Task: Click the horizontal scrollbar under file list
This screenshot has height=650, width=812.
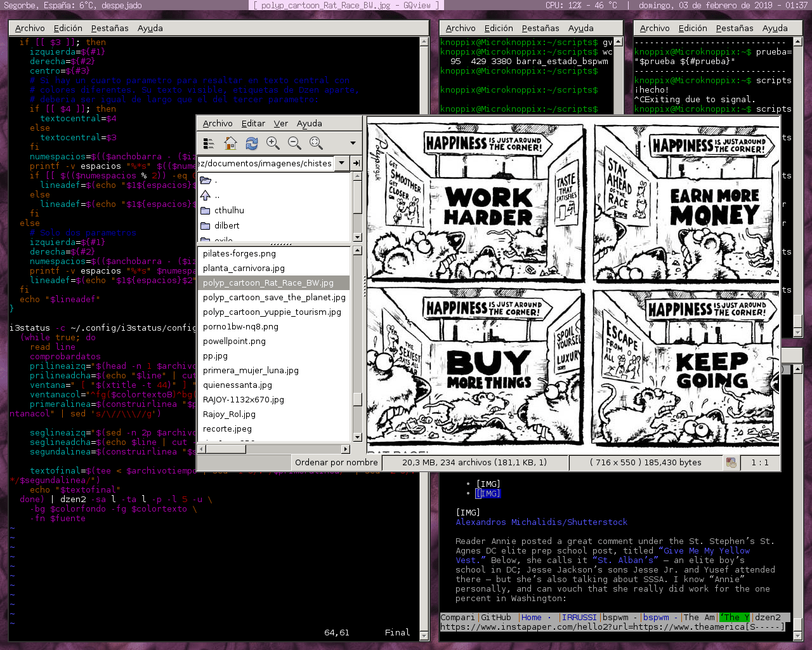Action: (274, 449)
